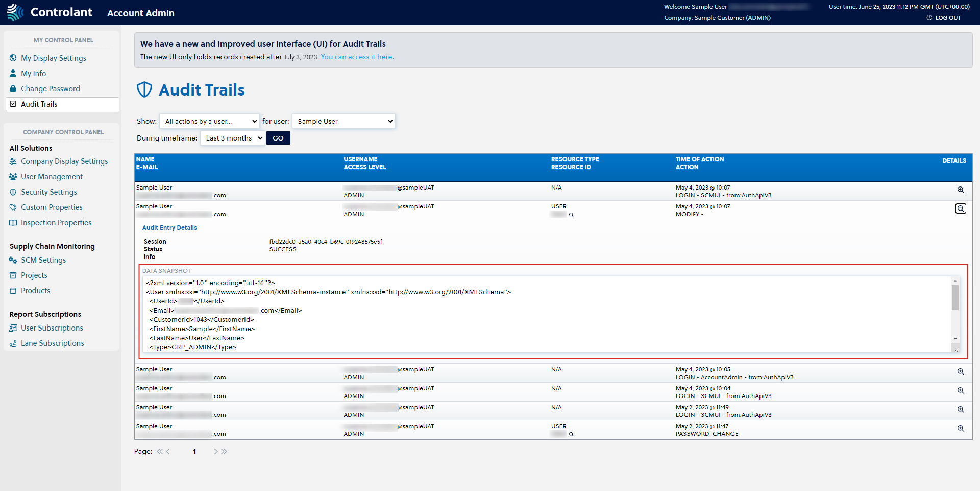Viewport: 980px width, 491px height.
Task: Click the Audit Trails shield heading icon
Action: tap(144, 89)
